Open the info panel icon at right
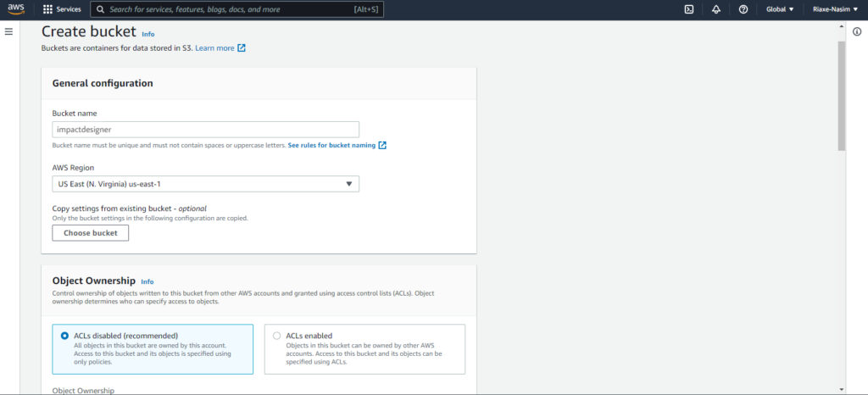The height and width of the screenshot is (395, 868). point(857,31)
